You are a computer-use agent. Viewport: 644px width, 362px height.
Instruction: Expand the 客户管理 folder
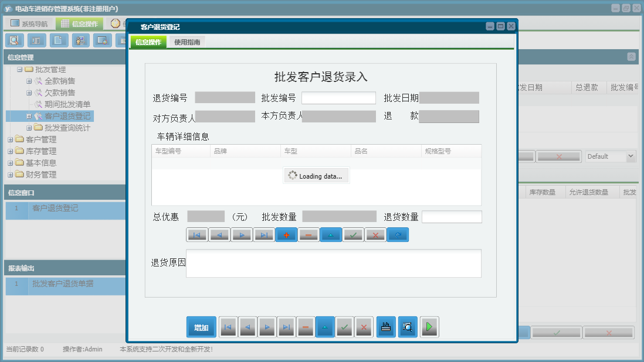(x=11, y=140)
